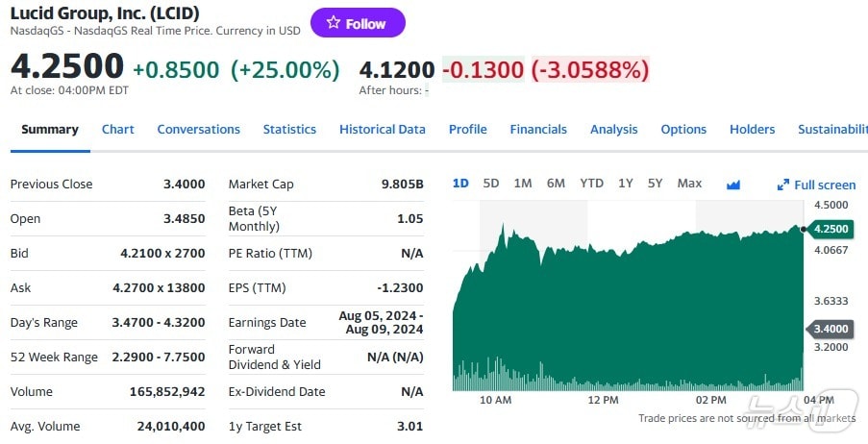Show the 1Y chart range

click(626, 184)
